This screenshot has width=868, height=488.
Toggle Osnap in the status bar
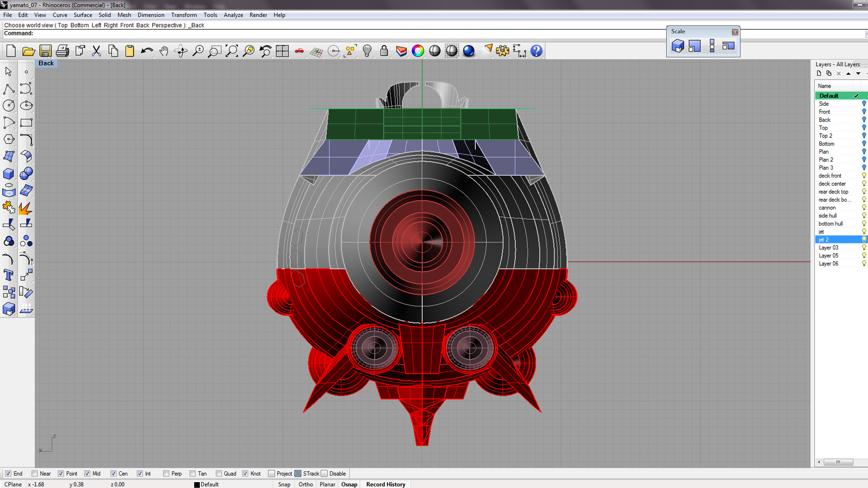coord(349,484)
